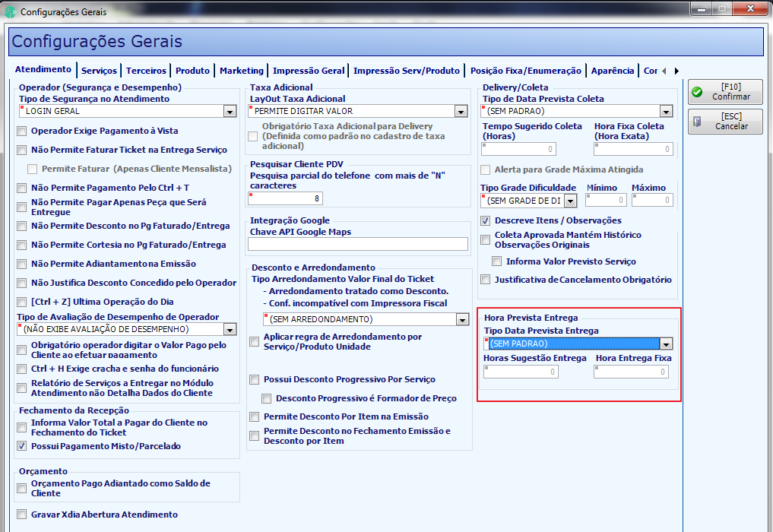Enable Operador Exige Pagamento à Vista
This screenshot has width=773, height=532.
[22, 131]
